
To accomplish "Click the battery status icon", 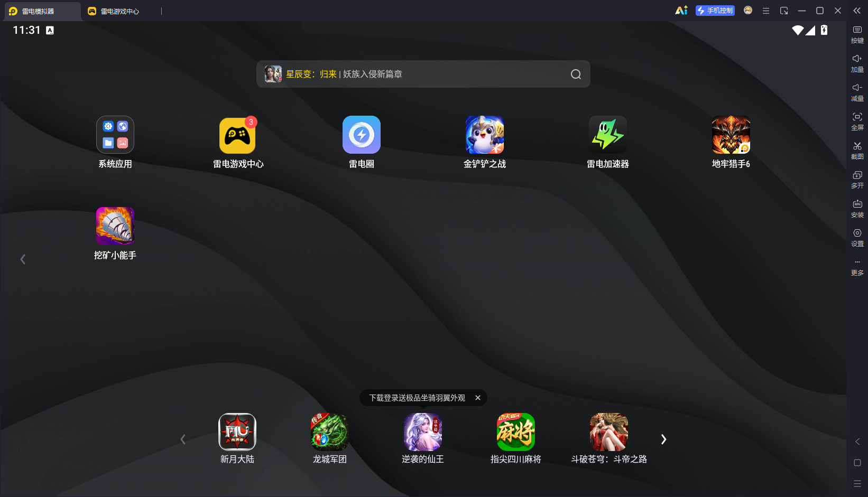I will [824, 30].
